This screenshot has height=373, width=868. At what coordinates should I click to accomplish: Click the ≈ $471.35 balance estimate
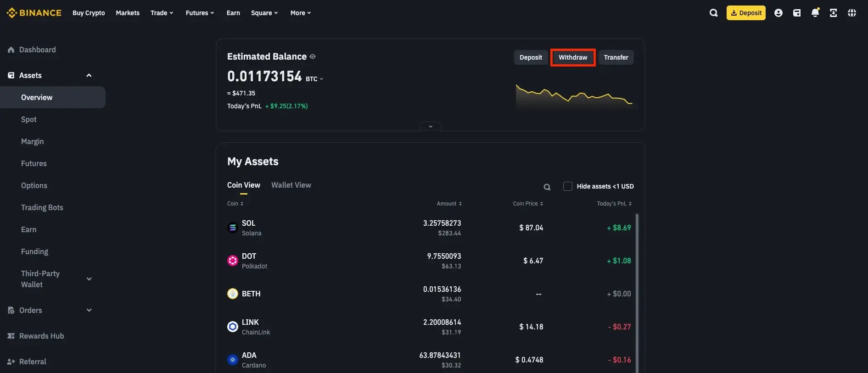241,93
